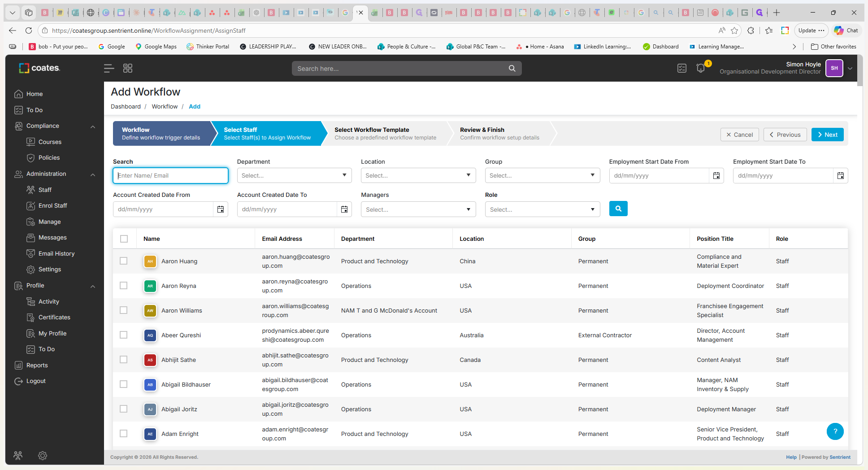The width and height of the screenshot is (868, 470).
Task: Collapse the Administration sidebar section
Action: (93, 174)
